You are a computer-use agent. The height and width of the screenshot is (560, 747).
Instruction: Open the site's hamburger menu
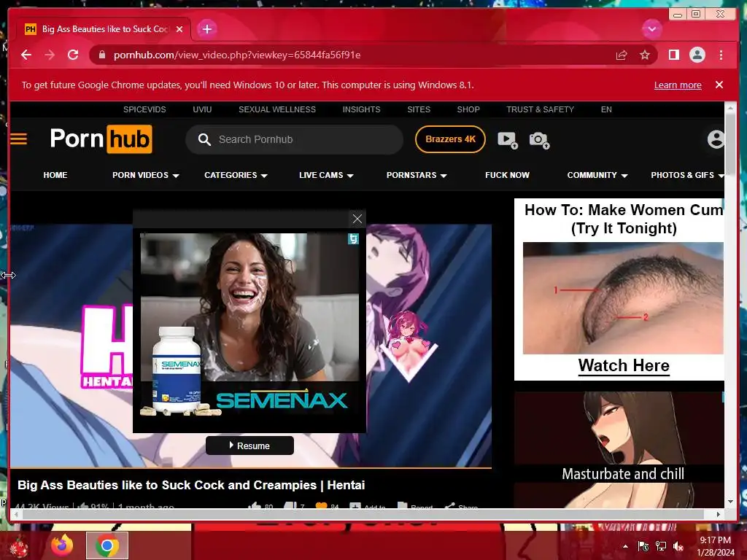click(x=18, y=139)
